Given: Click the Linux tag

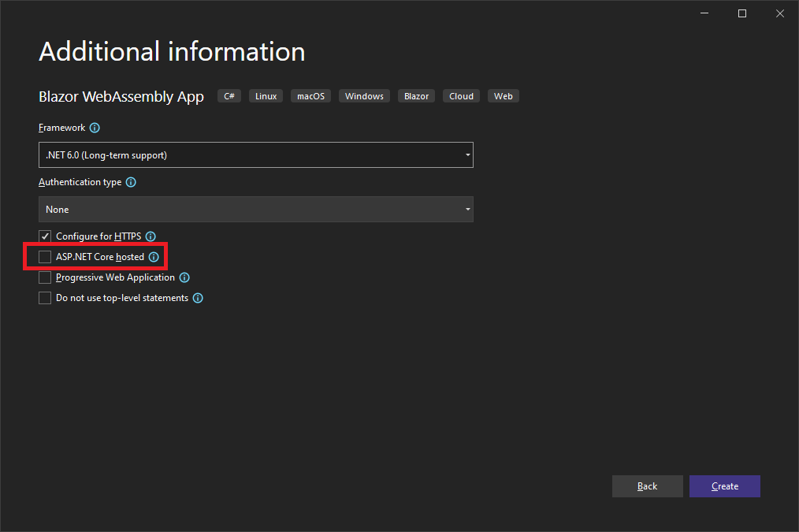Looking at the screenshot, I should pyautogui.click(x=266, y=96).
